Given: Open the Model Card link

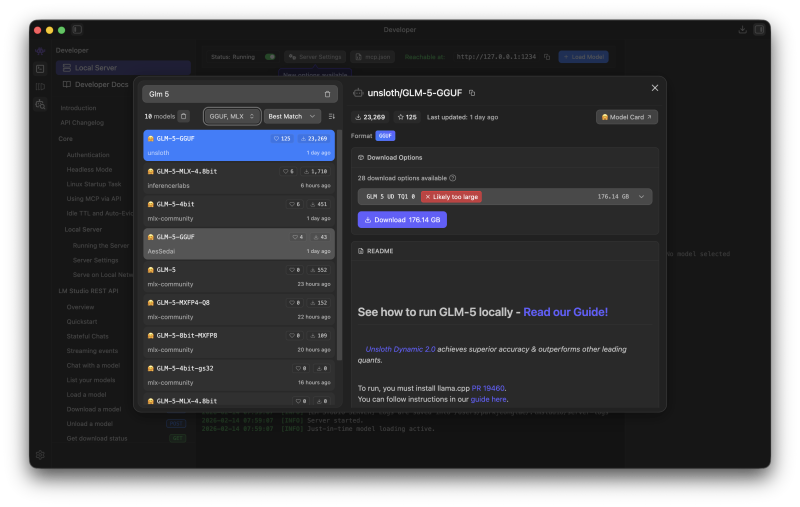Looking at the screenshot, I should 627,117.
